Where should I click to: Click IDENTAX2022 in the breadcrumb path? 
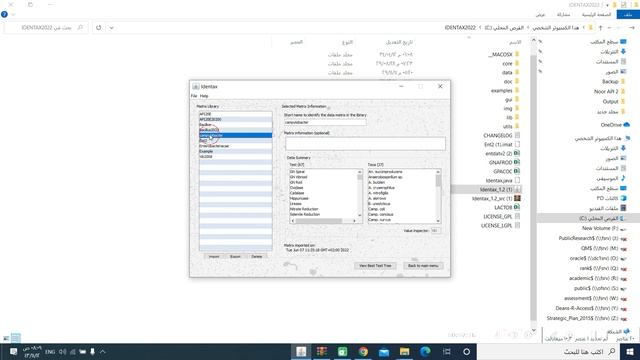click(x=460, y=28)
